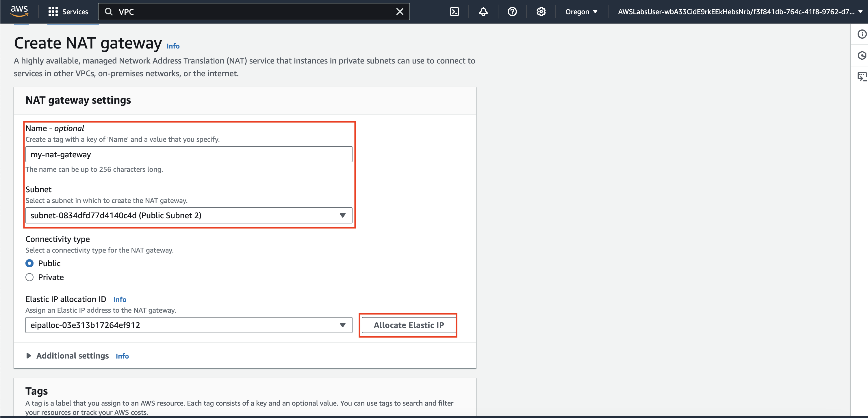868x418 pixels.
Task: Clear the VPC search text
Action: coord(400,12)
